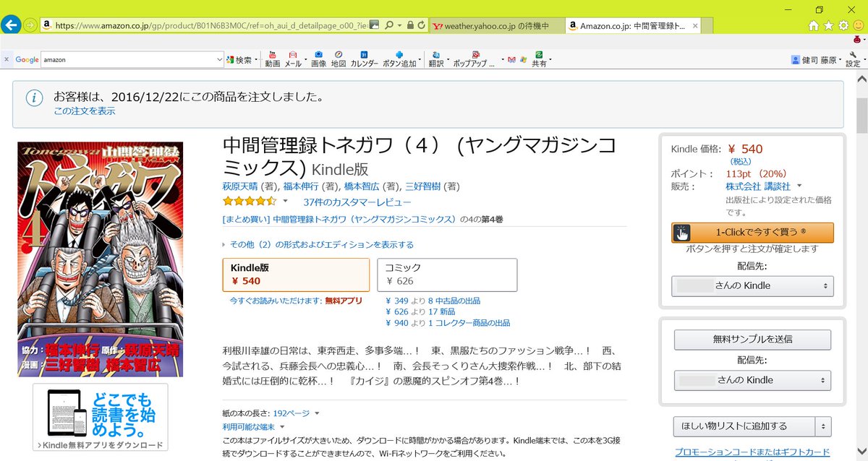
Task: Open Favorites star icon
Action: (829, 25)
